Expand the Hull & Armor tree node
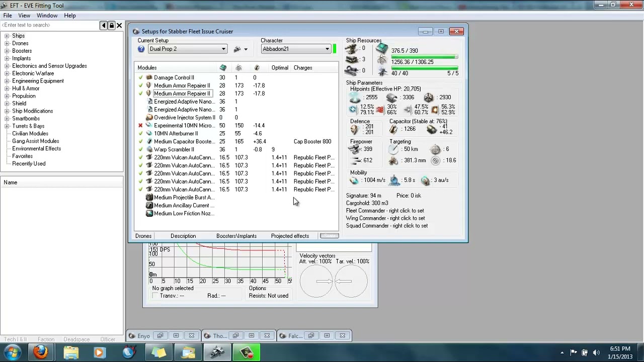This screenshot has width=644, height=362. 7,88
